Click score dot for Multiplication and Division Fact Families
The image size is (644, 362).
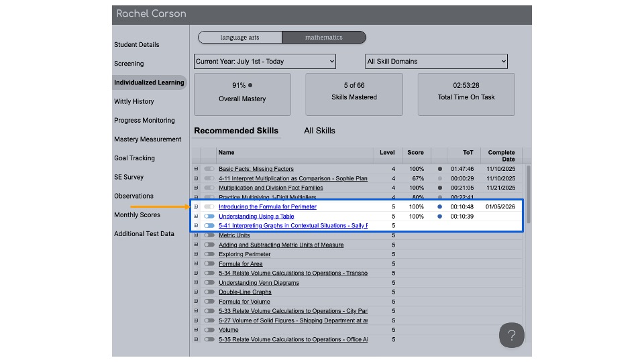tap(440, 188)
